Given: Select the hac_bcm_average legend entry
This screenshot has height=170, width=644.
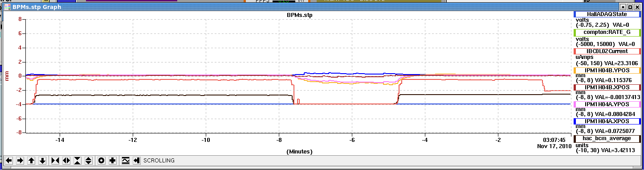Looking at the screenshot, I should (x=607, y=139).
